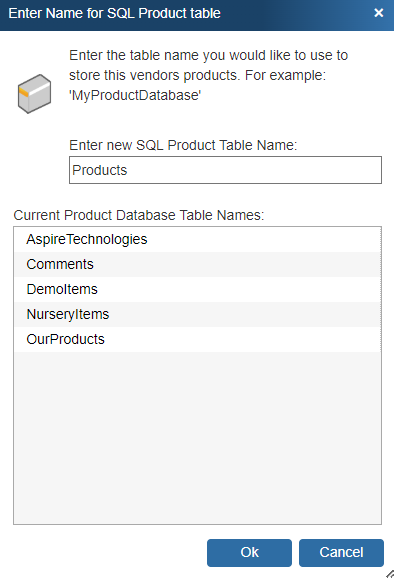This screenshot has height=578, width=394.
Task: Click 'For example:' in the instructions
Action: [x=285, y=76]
